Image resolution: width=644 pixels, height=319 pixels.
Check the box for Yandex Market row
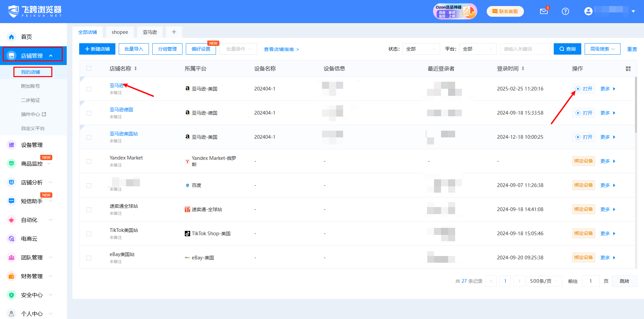click(x=89, y=162)
